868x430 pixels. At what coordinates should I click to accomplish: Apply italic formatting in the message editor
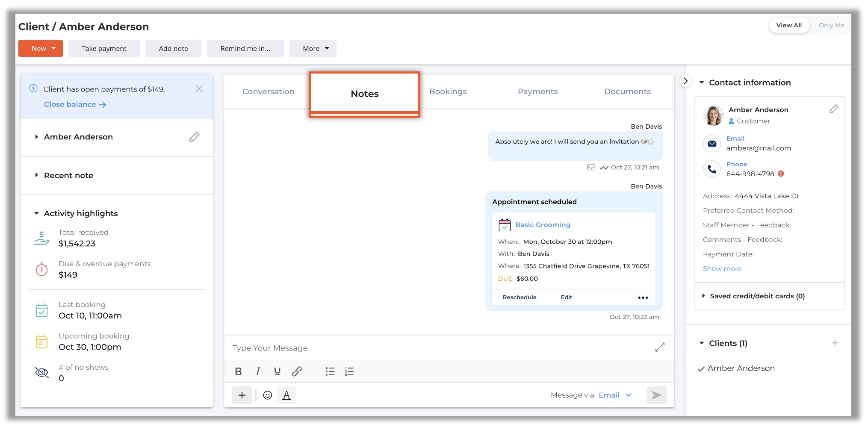click(x=258, y=371)
